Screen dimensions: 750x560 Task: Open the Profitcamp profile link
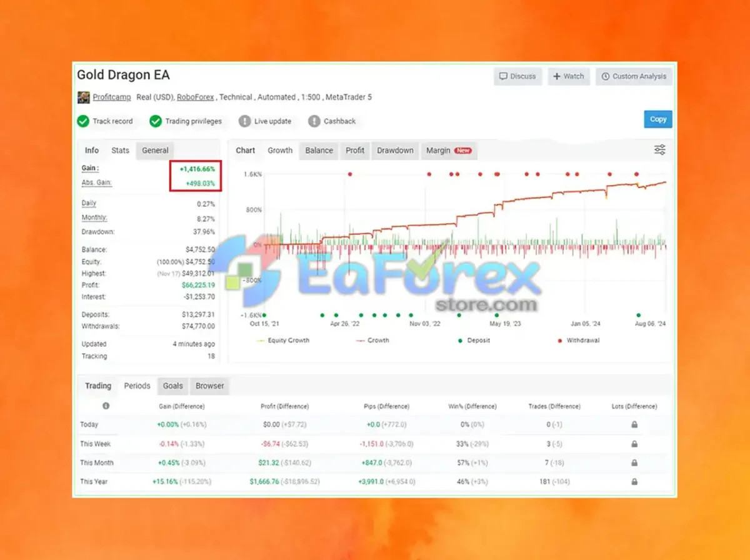click(112, 97)
